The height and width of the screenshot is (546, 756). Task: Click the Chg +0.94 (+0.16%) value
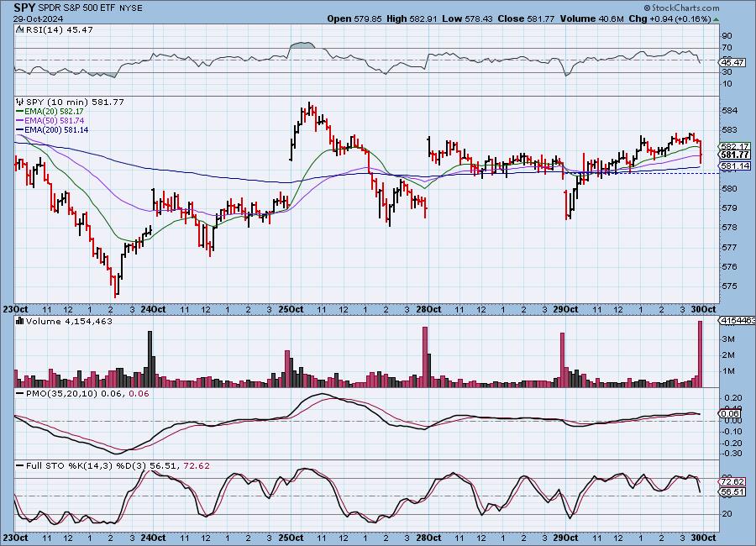pos(669,18)
